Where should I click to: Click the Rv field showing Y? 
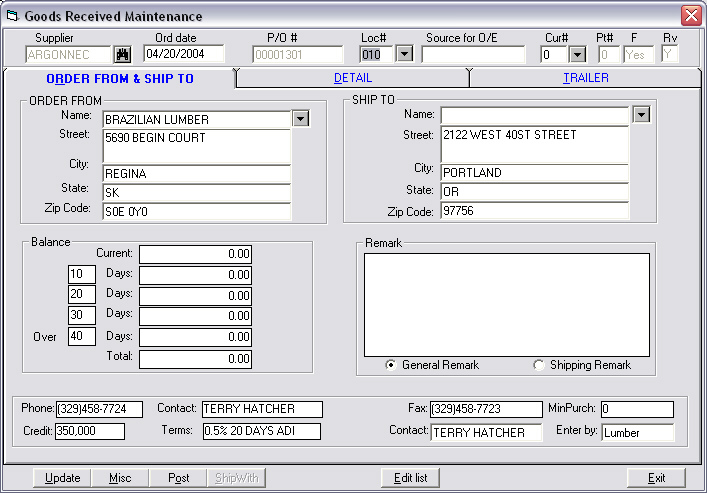[x=670, y=55]
